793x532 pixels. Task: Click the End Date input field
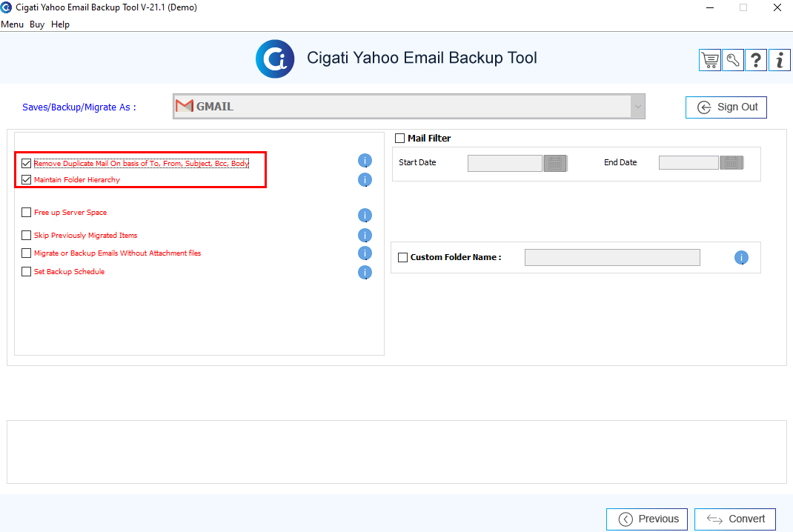tap(689, 163)
